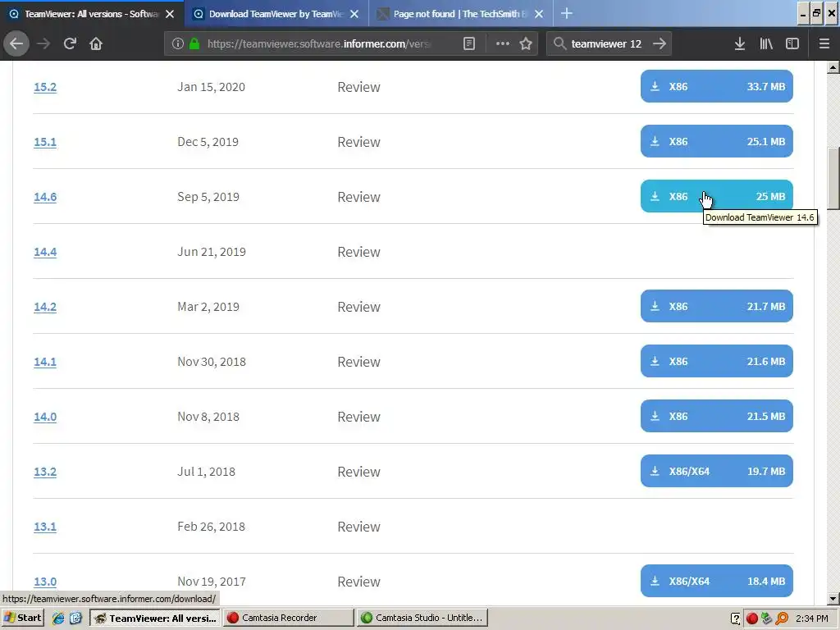Download 13.0 X86/X64 18.4 MB
The width and height of the screenshot is (840, 630).
(717, 582)
